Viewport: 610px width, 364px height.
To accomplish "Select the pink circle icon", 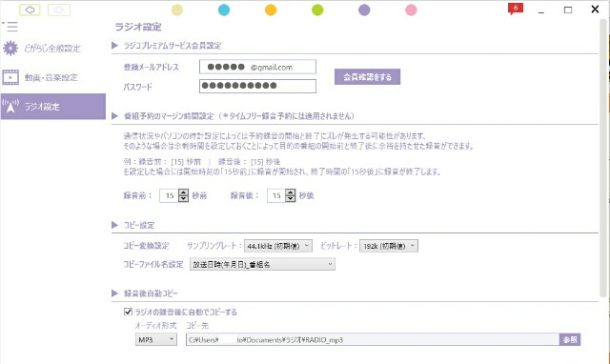I will (x=411, y=10).
